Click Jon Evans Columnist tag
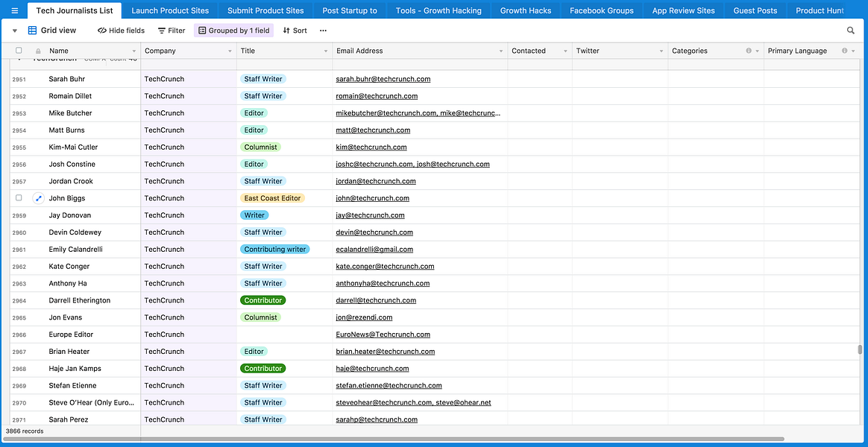Image resolution: width=868 pixels, height=447 pixels. pos(260,317)
